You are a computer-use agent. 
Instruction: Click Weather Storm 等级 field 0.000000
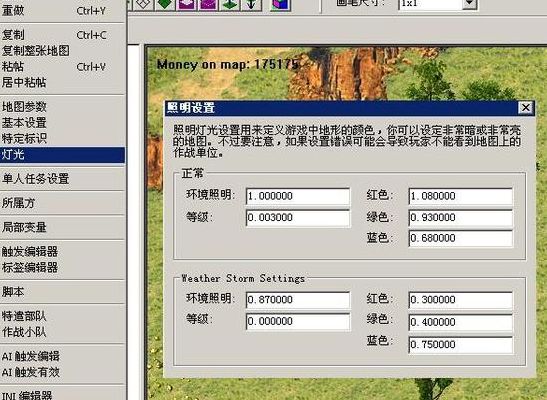pos(298,321)
